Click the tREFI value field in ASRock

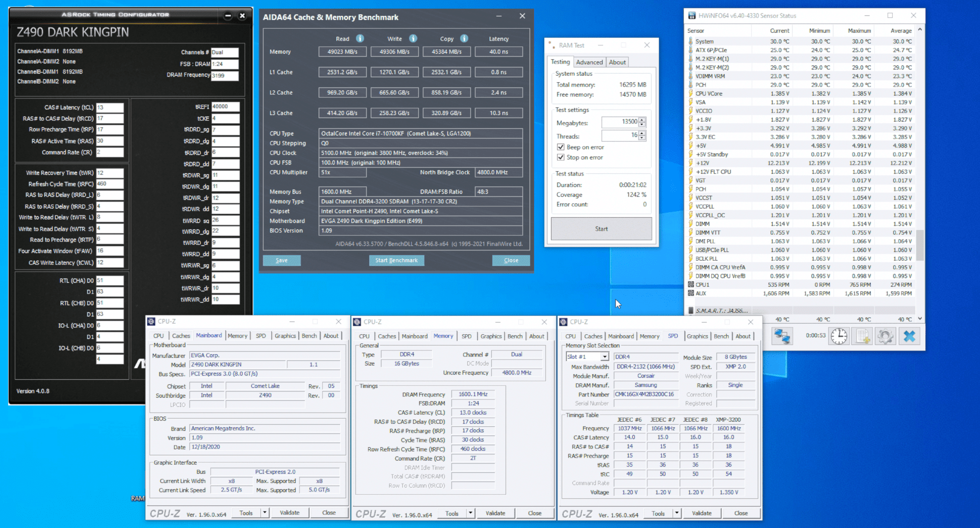pyautogui.click(x=225, y=107)
